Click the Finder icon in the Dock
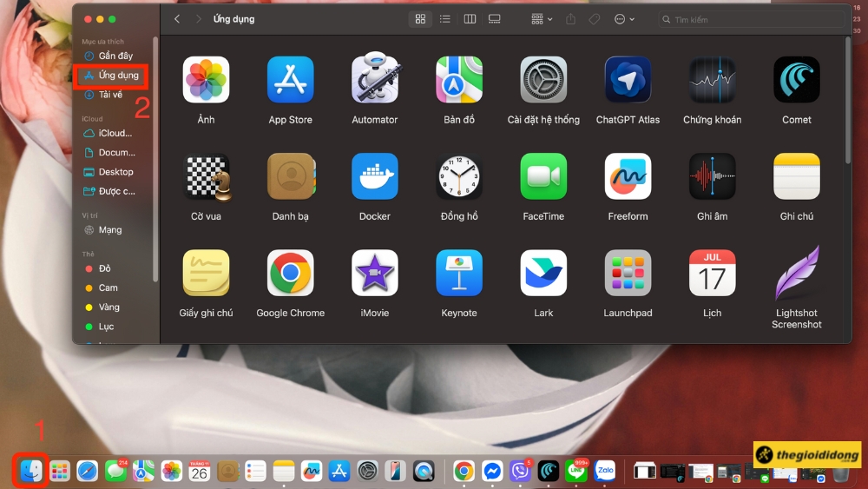Viewport: 868px width, 489px height. [x=31, y=471]
